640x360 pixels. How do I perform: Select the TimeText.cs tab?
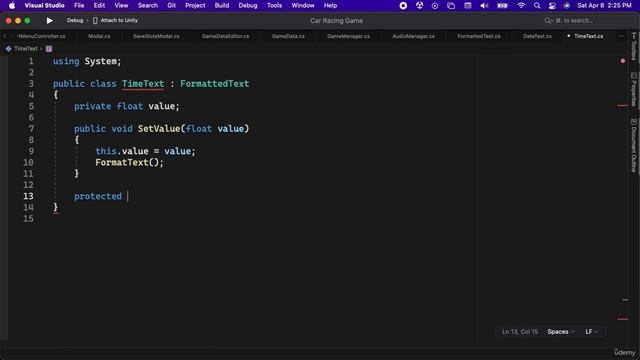[x=589, y=36]
